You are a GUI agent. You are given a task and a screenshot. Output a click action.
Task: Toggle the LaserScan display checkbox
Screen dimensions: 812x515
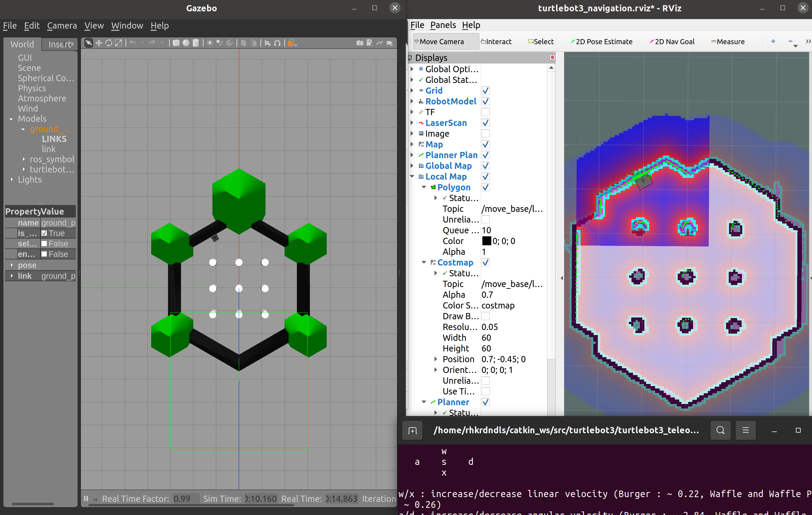click(486, 123)
